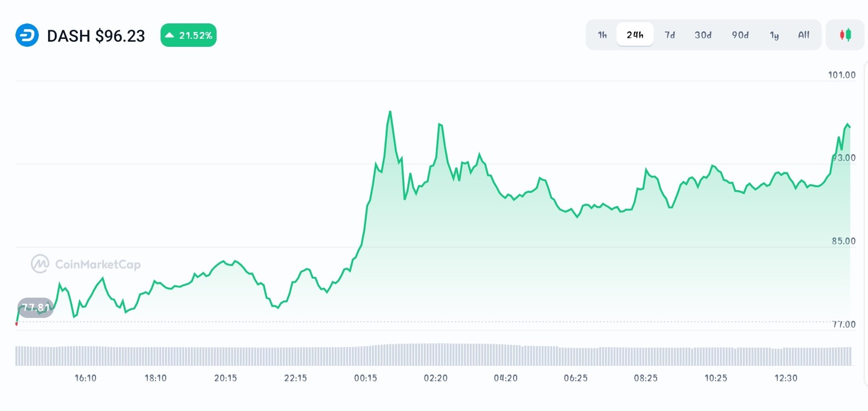Click the 93.00 y-axis label
Image resolution: width=868 pixels, height=411 pixels.
843,158
